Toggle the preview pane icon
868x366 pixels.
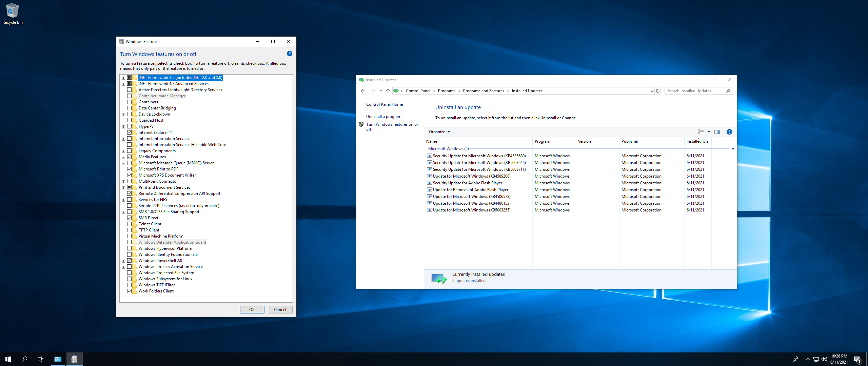pyautogui.click(x=717, y=132)
